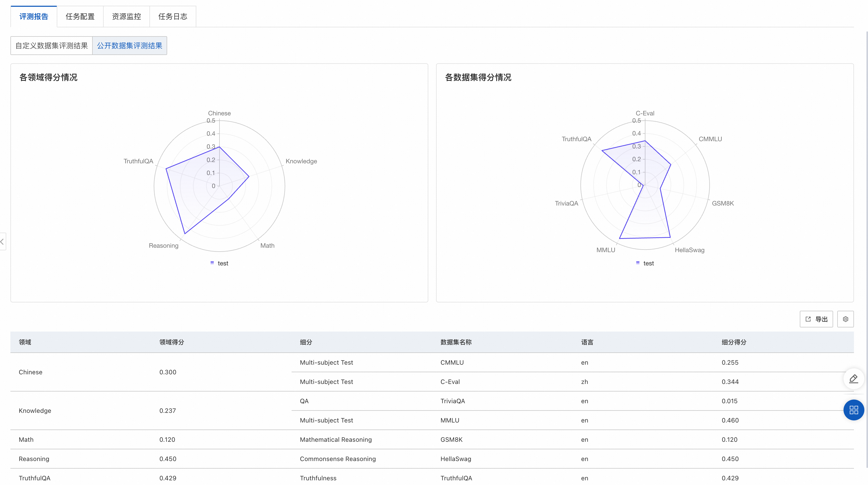
Task: Click the settings gear icon
Action: 845,319
